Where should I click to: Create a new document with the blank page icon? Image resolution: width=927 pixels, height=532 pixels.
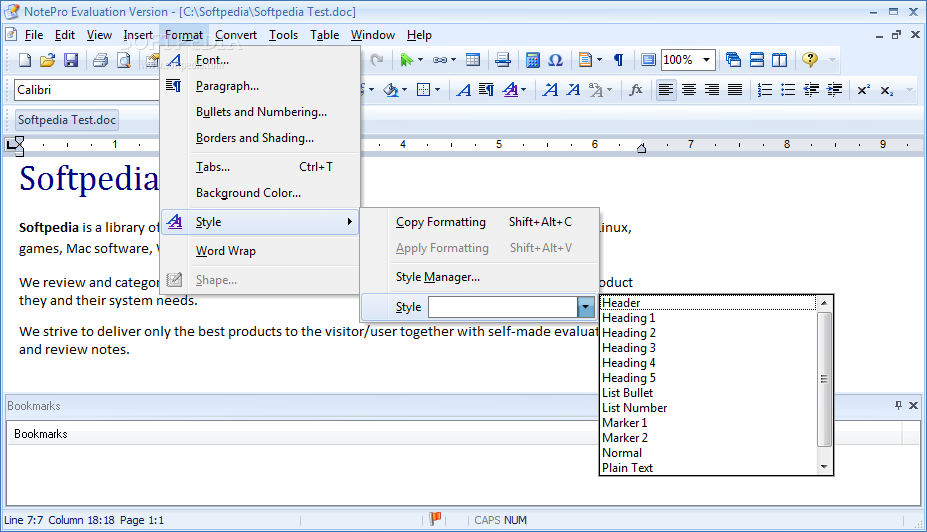pos(25,60)
